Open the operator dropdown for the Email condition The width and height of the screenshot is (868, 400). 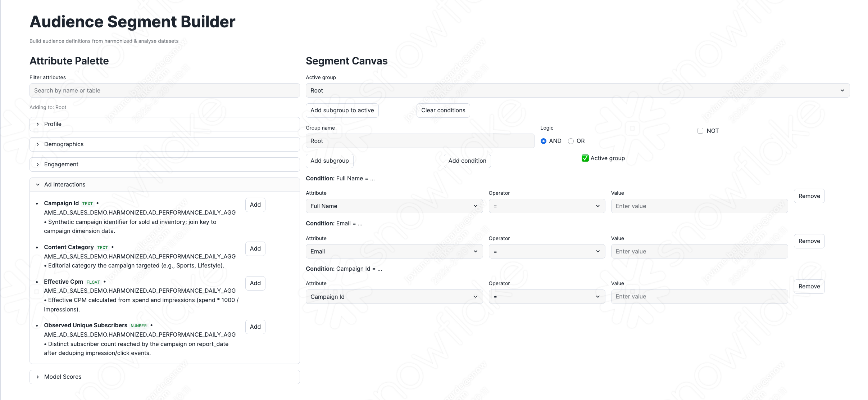coord(546,251)
